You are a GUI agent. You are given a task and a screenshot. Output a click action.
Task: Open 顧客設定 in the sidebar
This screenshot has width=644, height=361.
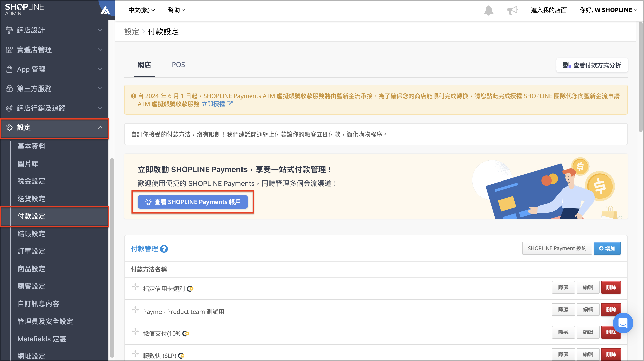pos(31,286)
